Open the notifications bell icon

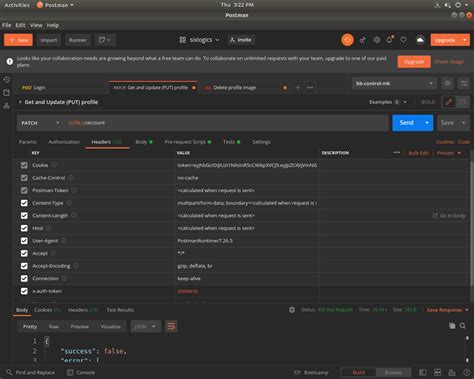tap(390, 40)
